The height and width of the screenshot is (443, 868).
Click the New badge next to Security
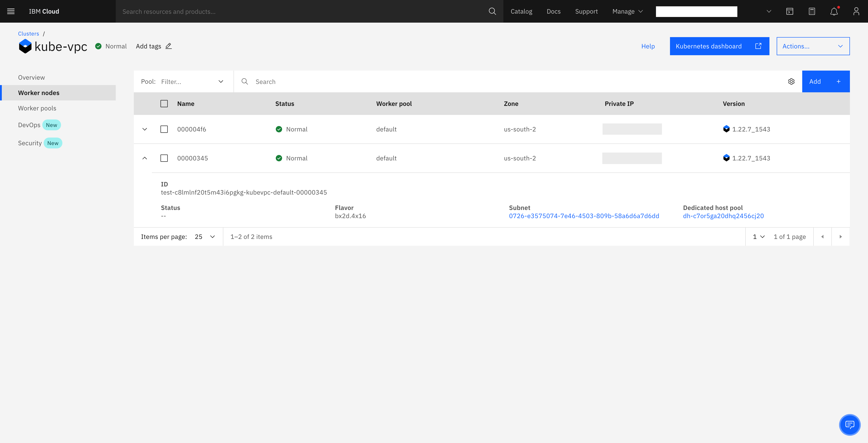[53, 143]
